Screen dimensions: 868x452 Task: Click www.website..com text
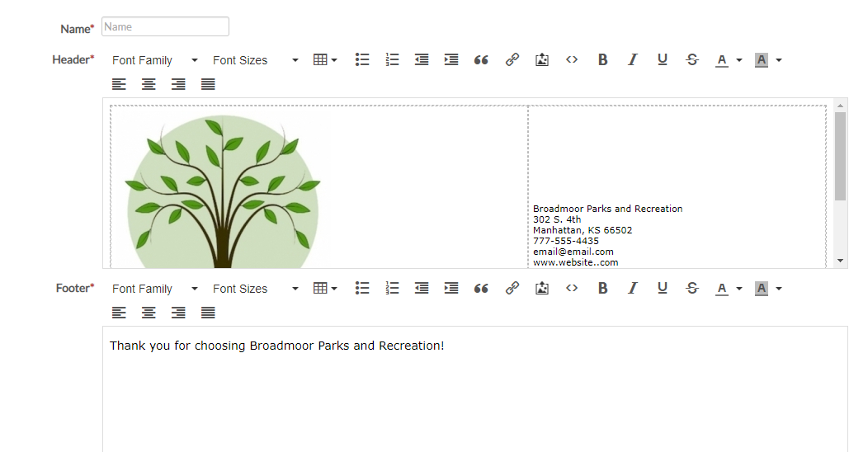[x=576, y=262]
